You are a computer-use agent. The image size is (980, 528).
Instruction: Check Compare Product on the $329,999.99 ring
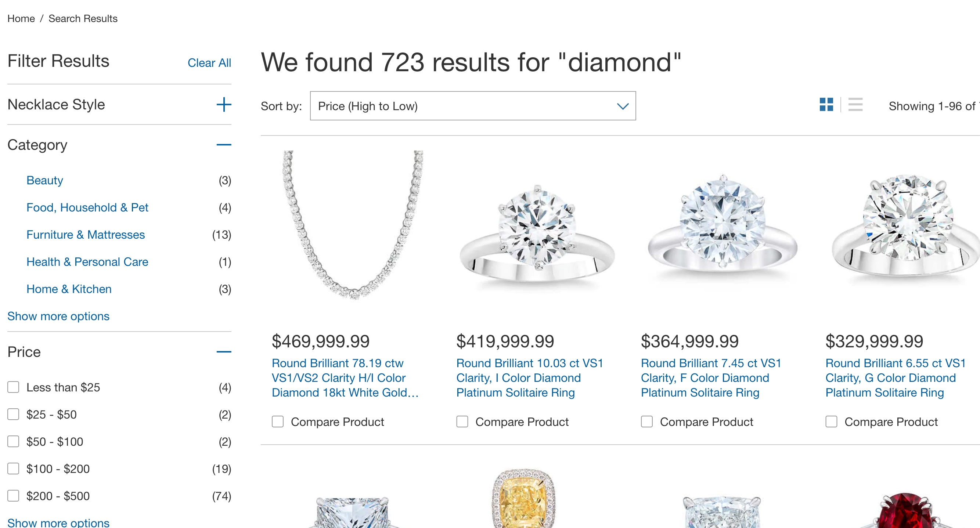[831, 422]
